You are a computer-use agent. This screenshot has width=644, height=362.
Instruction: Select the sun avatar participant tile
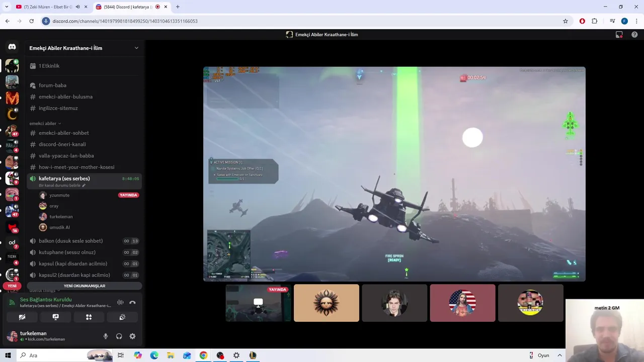(x=327, y=303)
